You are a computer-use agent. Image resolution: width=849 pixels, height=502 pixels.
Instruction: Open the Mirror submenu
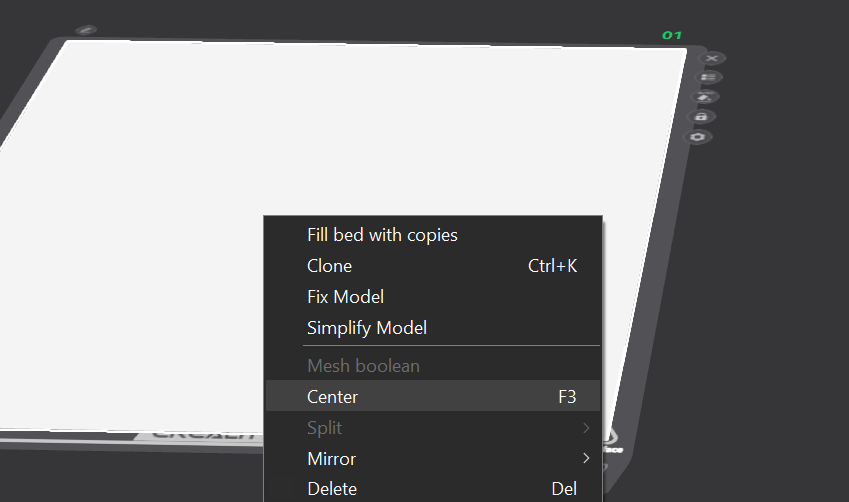pos(331,459)
